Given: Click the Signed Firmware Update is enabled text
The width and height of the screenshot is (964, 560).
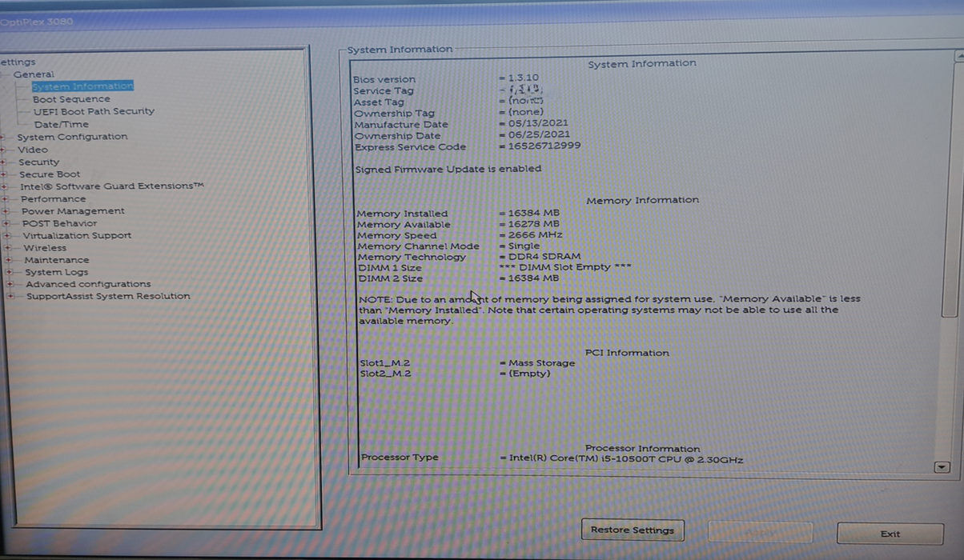Looking at the screenshot, I should pyautogui.click(x=448, y=169).
